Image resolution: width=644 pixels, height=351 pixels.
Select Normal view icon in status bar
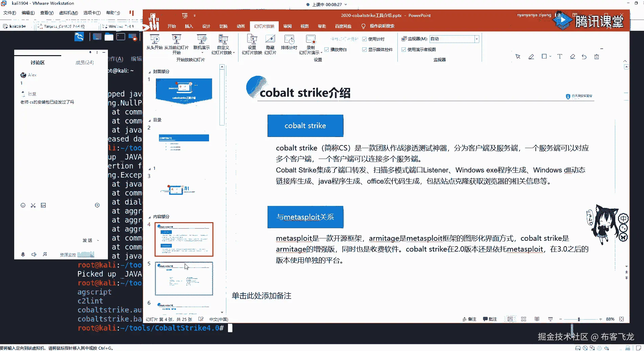(510, 319)
